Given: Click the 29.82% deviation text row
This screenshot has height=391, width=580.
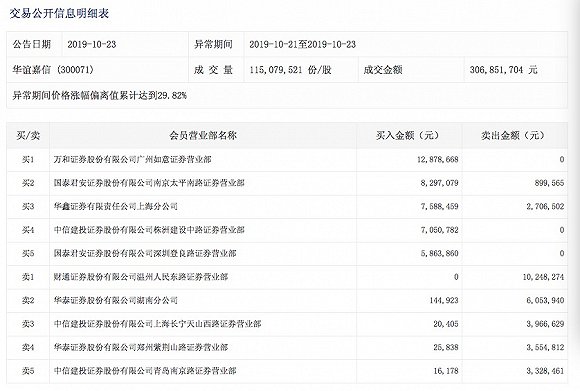Looking at the screenshot, I should 287,95.
